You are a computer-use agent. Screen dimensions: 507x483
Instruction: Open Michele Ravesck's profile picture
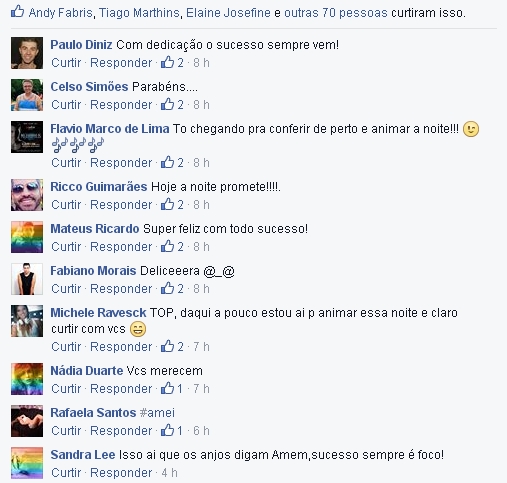point(27,321)
